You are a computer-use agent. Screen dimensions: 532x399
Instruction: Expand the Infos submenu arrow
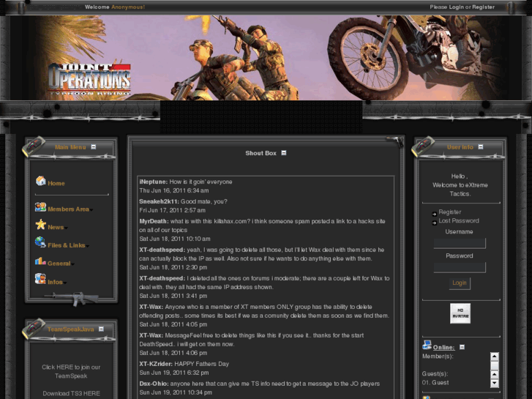coord(65,283)
